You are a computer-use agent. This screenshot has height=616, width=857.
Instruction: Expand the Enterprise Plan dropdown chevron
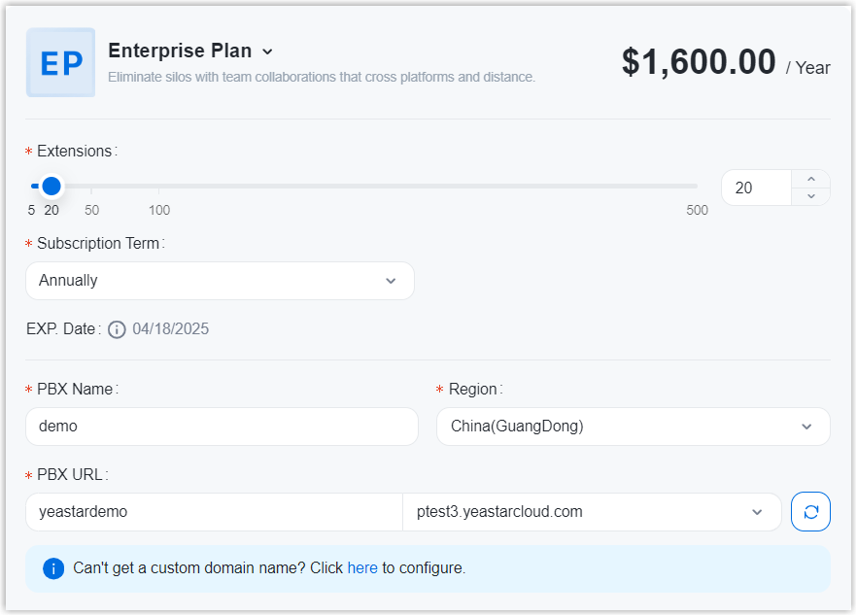click(x=268, y=51)
